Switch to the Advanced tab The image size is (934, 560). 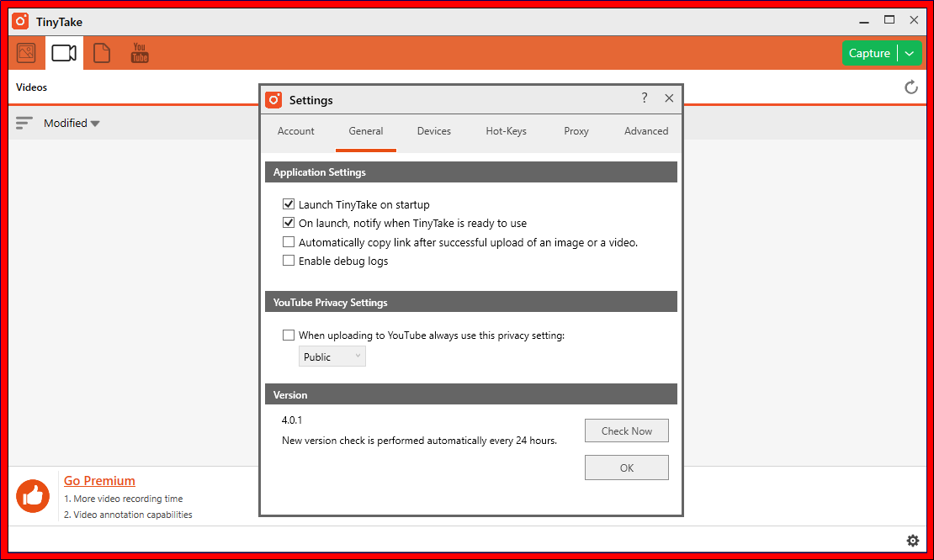pyautogui.click(x=646, y=131)
